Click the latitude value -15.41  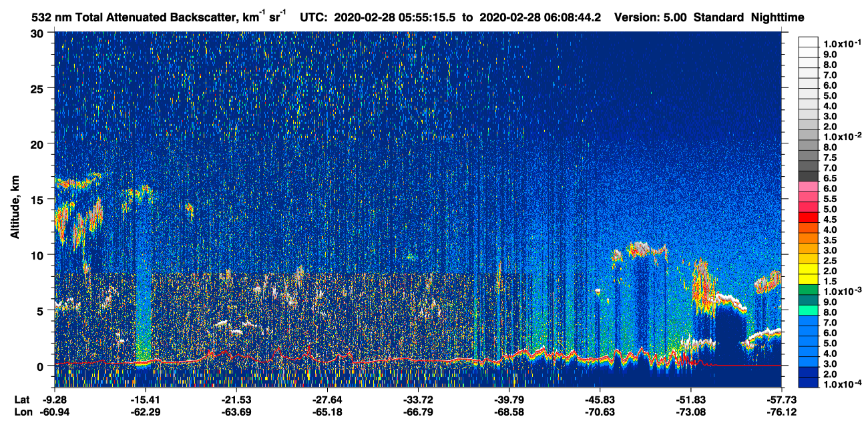point(144,400)
